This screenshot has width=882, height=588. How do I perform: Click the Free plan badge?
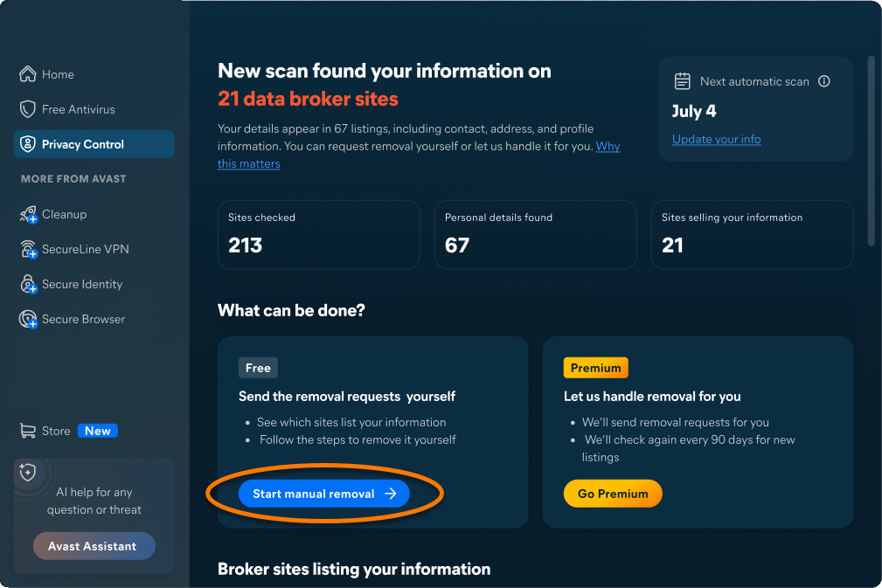[x=258, y=368]
